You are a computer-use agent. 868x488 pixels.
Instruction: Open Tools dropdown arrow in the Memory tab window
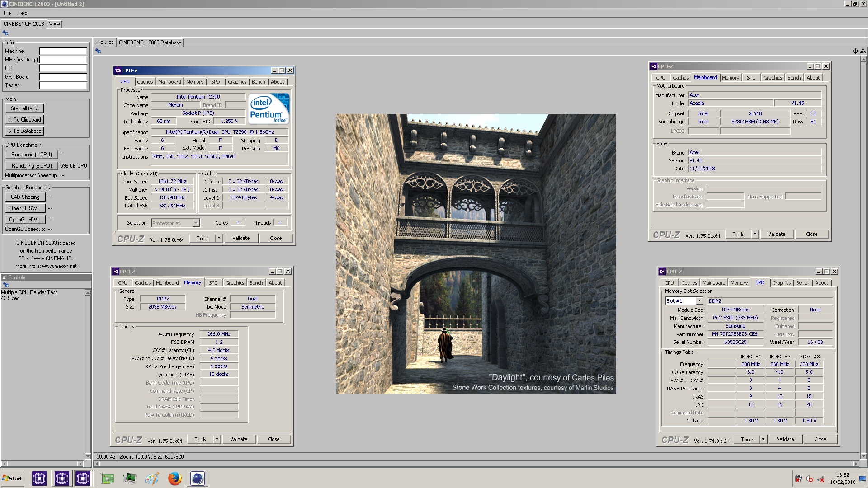pos(217,439)
